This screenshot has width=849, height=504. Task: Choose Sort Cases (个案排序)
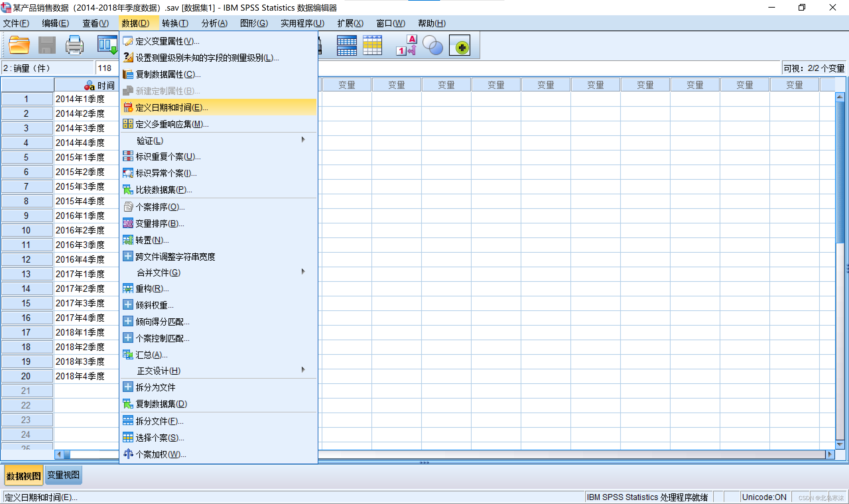[x=219, y=207]
